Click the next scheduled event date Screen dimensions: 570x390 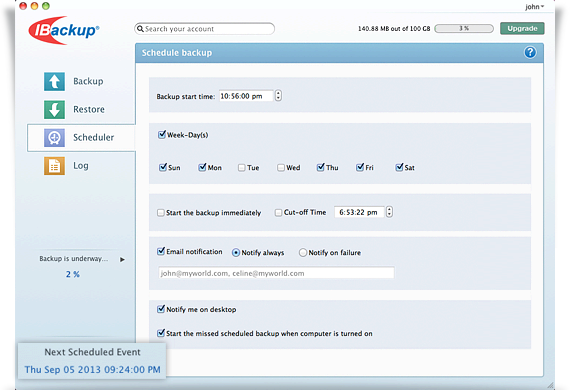(x=92, y=370)
